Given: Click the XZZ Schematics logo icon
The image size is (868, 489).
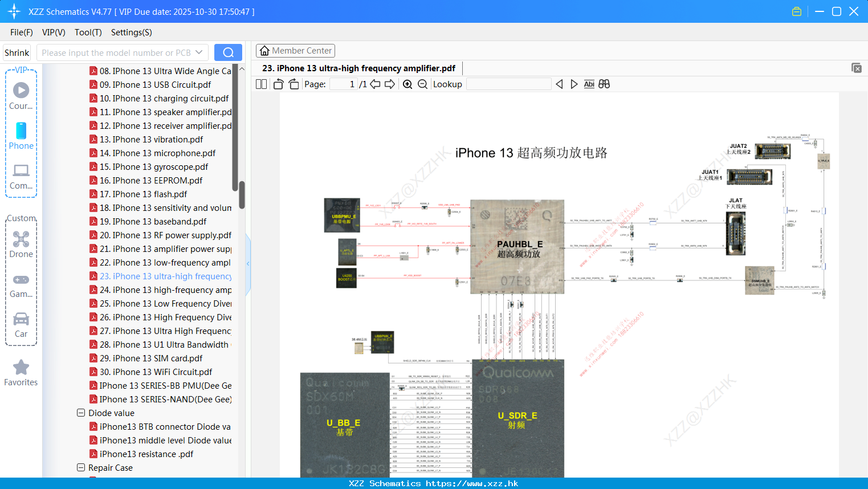Looking at the screenshot, I should click(14, 11).
